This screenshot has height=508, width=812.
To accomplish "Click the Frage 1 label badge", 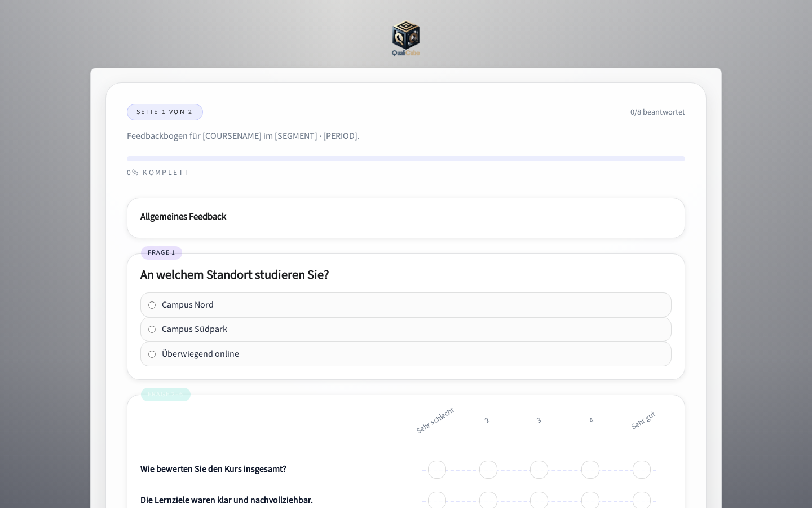I will [161, 253].
